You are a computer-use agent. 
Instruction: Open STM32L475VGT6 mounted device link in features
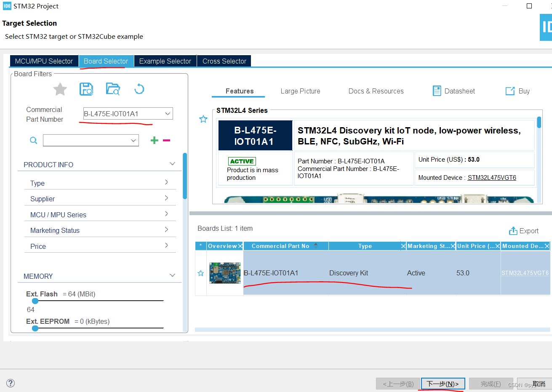[x=492, y=178]
